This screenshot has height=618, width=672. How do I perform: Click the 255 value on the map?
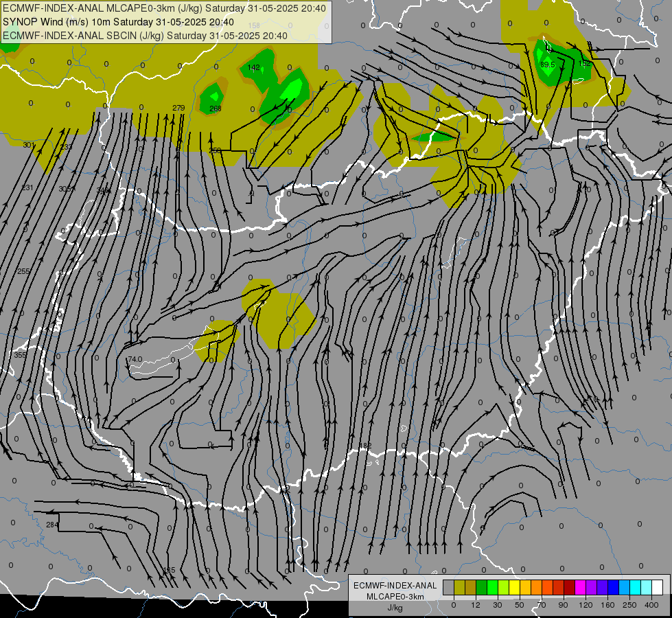coord(23,271)
